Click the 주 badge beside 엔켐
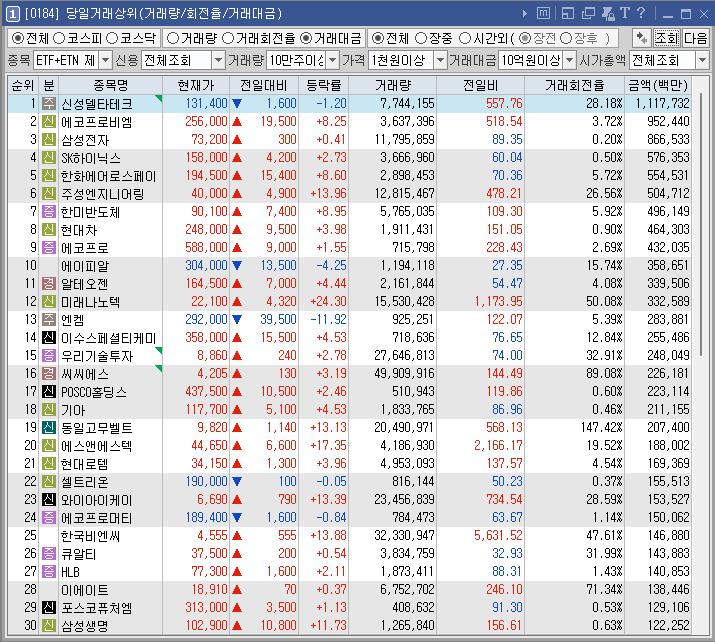 click(49, 320)
